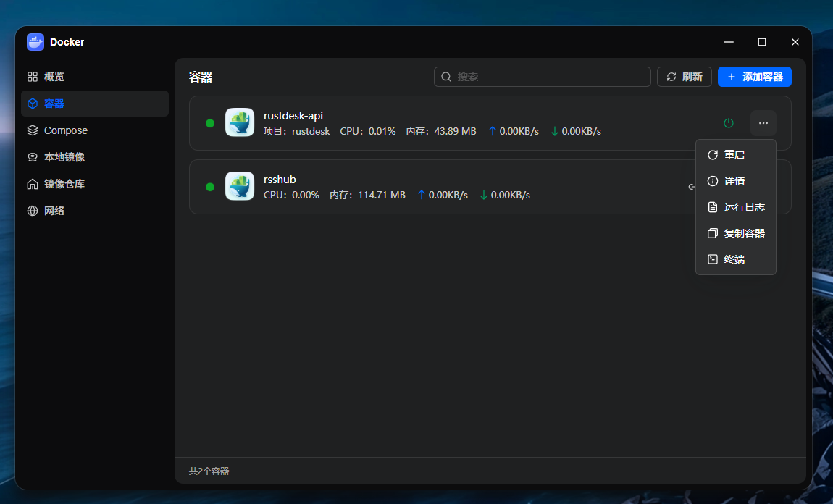Screen dimensions: 833x504
Task: Open the 网络 network section
Action: [x=95, y=210]
